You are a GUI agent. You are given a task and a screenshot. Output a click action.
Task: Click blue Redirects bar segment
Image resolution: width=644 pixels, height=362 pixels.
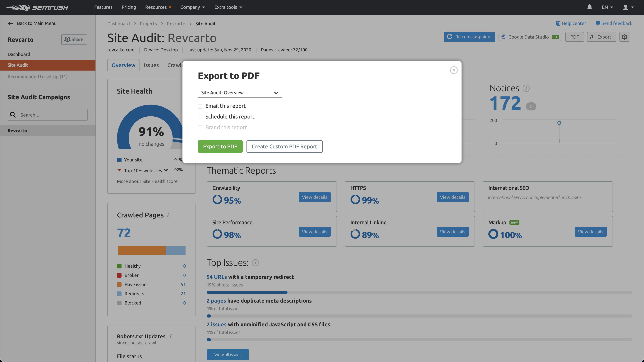176,250
